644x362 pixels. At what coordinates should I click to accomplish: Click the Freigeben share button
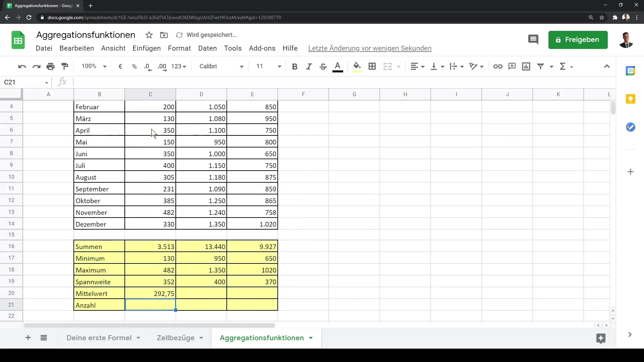(x=578, y=40)
